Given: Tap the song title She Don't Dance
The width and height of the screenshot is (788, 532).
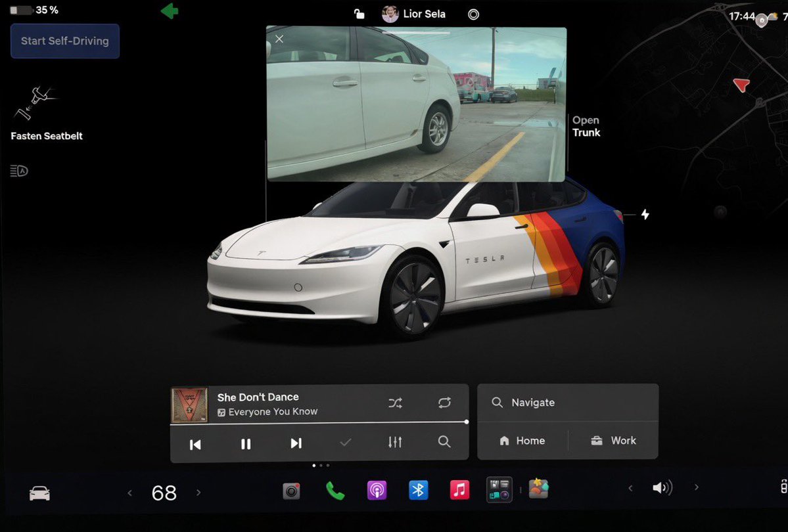Looking at the screenshot, I should point(258,397).
